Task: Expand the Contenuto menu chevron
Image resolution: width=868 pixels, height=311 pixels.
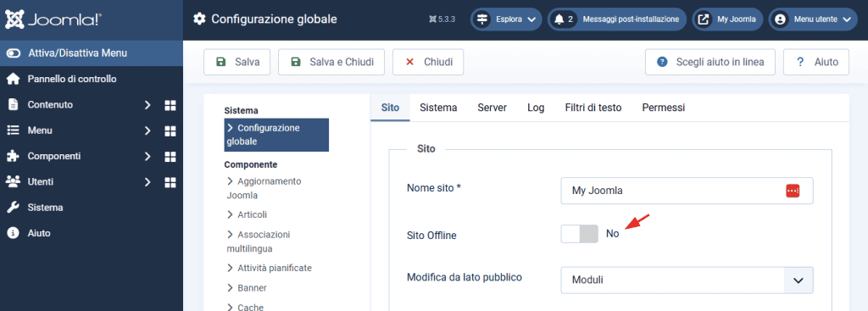Action: point(147,105)
